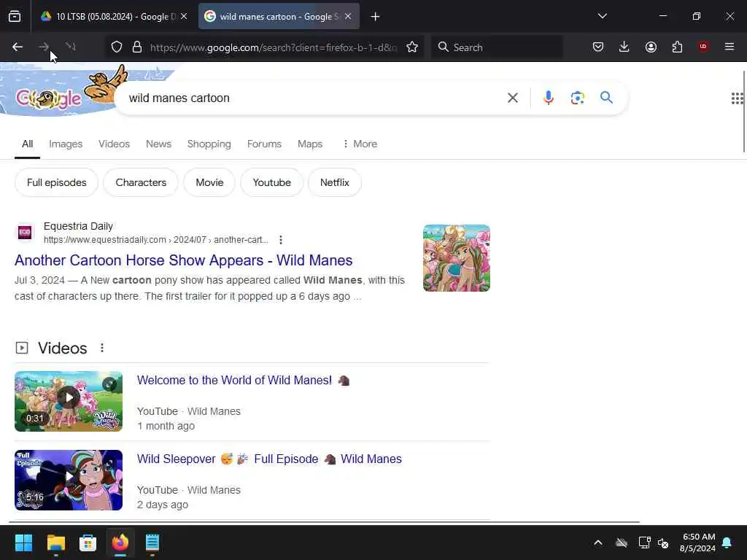This screenshot has width=747, height=560.
Task: Open the Firefox hamburger menu
Action: [729, 47]
